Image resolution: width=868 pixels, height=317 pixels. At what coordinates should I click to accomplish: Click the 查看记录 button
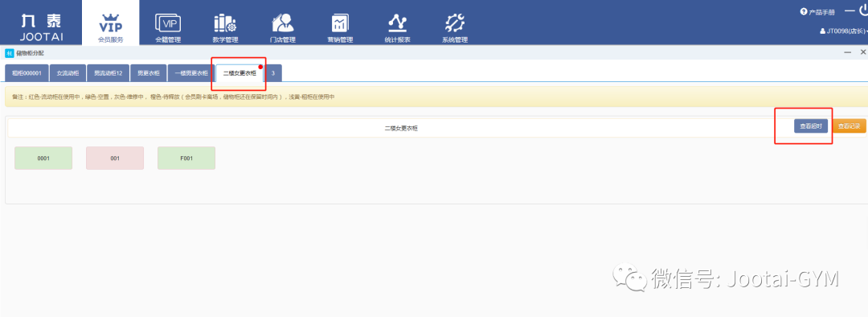pos(850,126)
